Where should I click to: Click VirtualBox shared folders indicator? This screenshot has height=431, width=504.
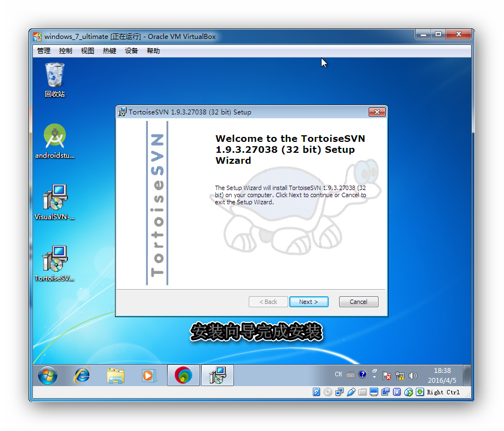[363, 392]
